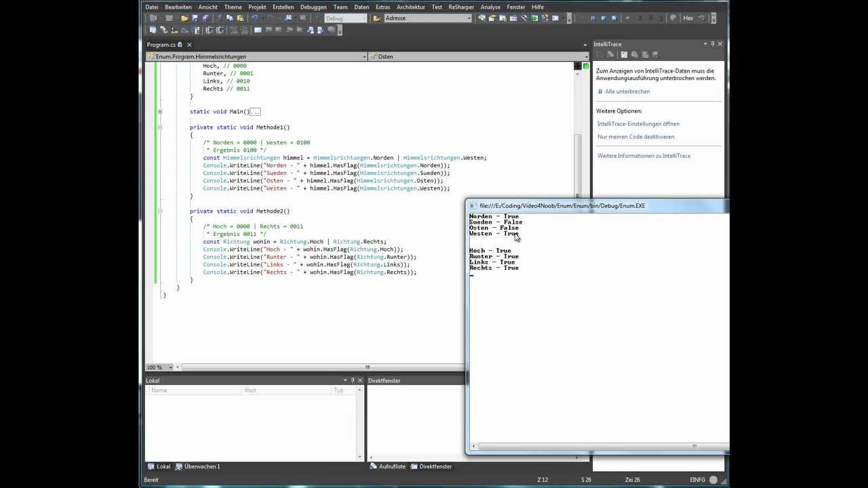This screenshot has height=488, width=868.
Task: Switch to the Überwachen 1 tab
Action: pyautogui.click(x=197, y=466)
